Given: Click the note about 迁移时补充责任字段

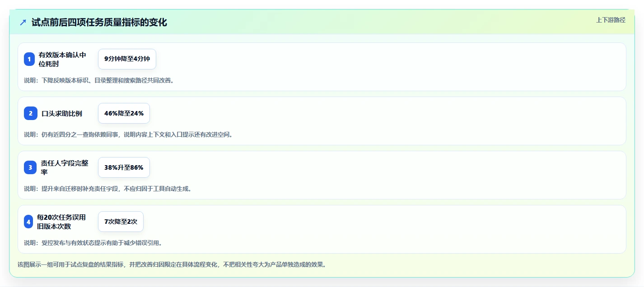Looking at the screenshot, I should 108,189.
